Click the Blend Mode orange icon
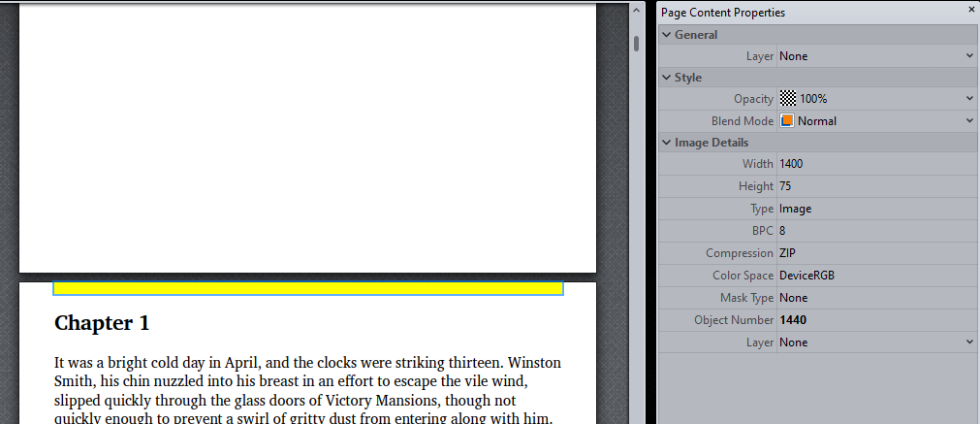 pos(787,120)
